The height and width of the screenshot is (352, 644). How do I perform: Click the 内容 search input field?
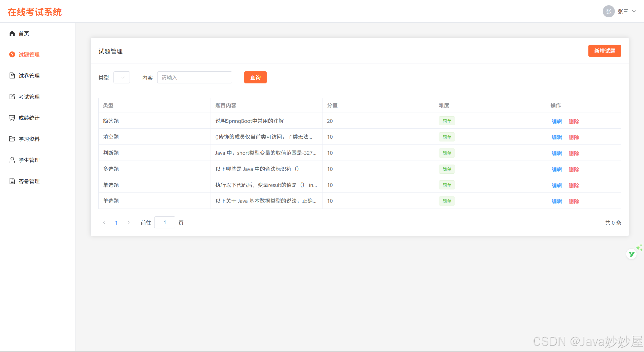194,77
